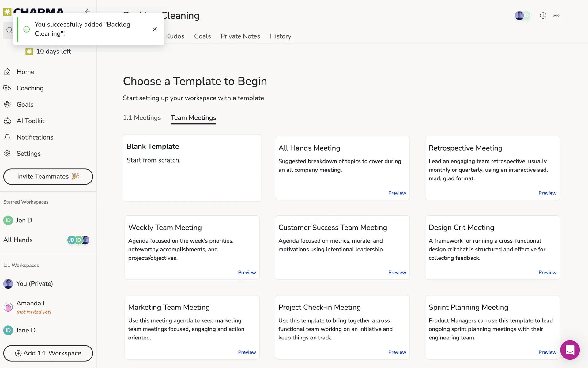
Task: Open the AI Toolkit section
Action: (30, 121)
